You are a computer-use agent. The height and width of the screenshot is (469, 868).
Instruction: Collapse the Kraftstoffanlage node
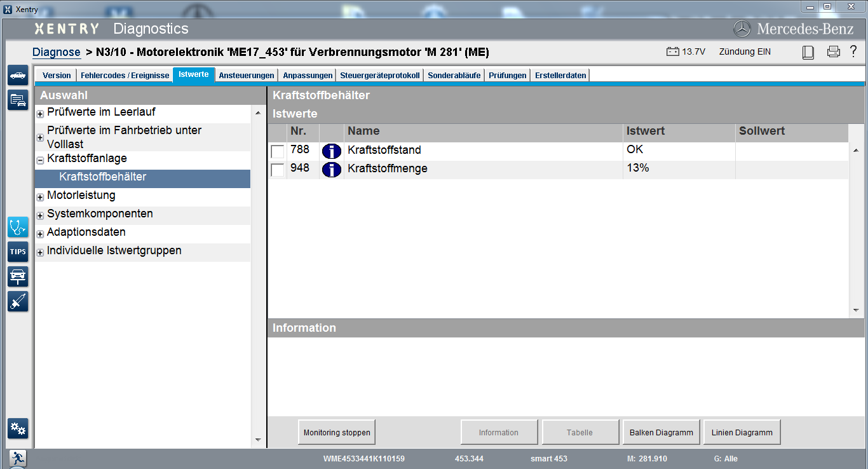coord(40,161)
